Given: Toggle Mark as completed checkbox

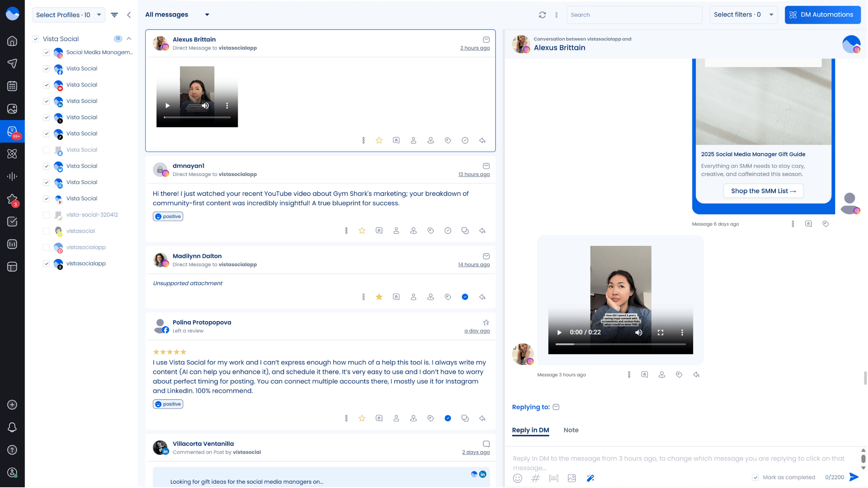Looking at the screenshot, I should point(756,478).
